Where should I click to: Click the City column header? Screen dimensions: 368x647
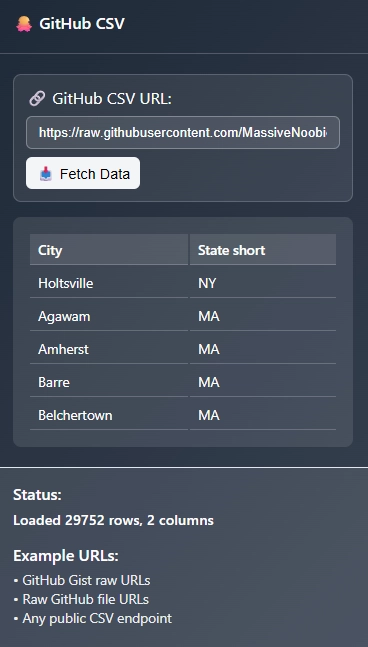point(109,250)
